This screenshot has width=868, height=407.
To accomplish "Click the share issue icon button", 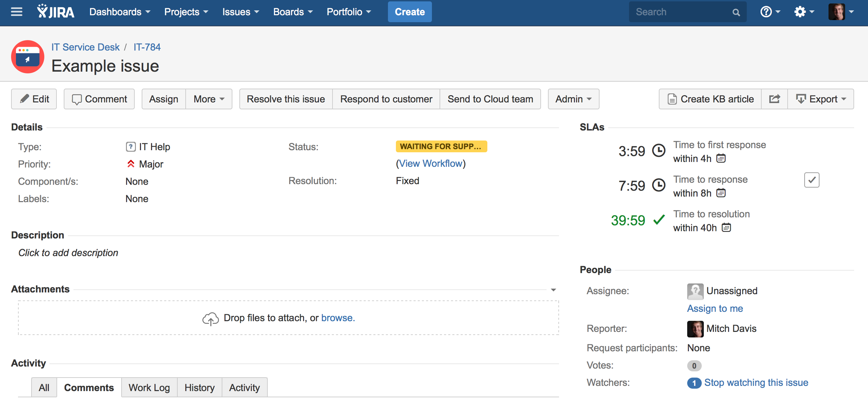I will tap(774, 99).
